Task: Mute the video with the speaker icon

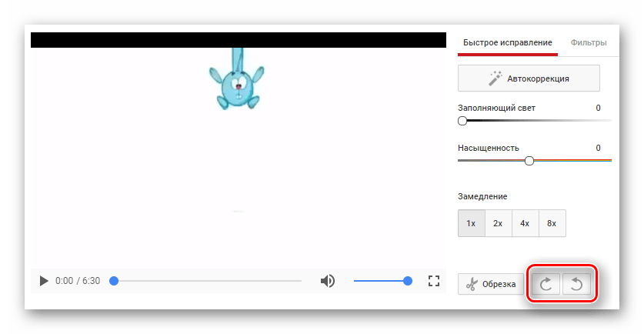Action: (327, 281)
